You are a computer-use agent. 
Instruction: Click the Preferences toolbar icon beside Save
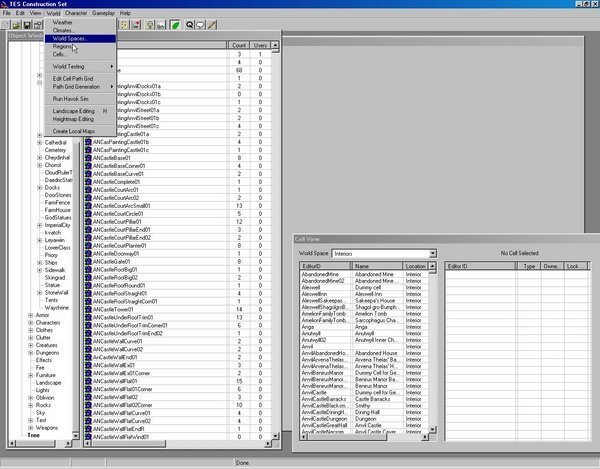click(38, 25)
